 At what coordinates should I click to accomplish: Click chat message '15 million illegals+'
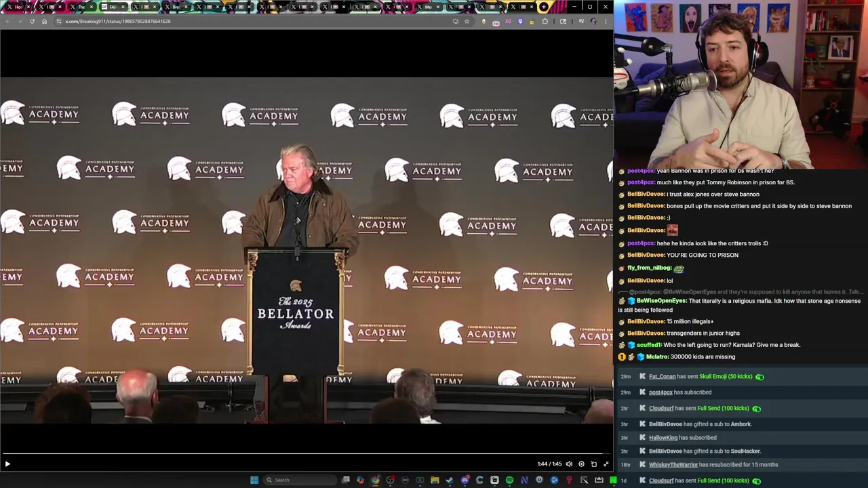coord(690,321)
